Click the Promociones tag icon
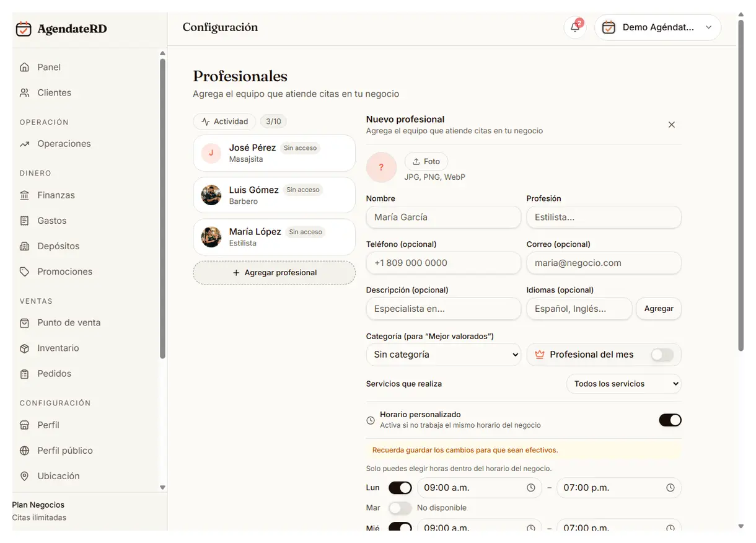 point(25,271)
